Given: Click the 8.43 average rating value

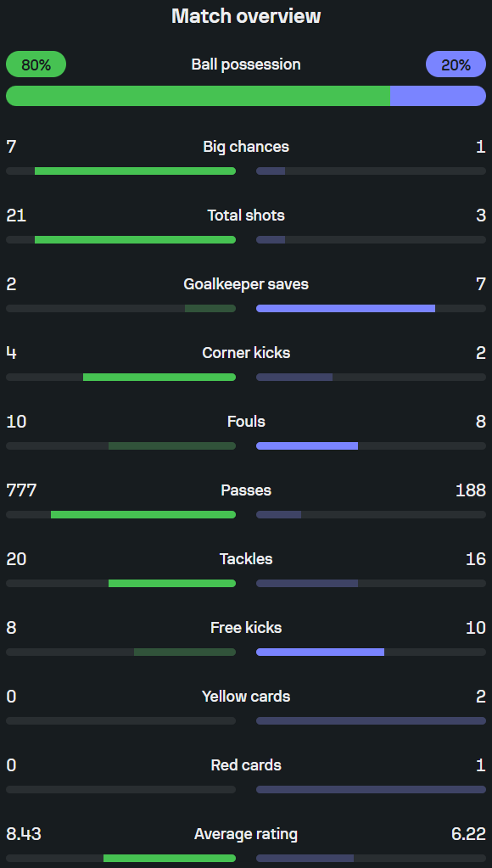Looking at the screenshot, I should (x=24, y=834).
